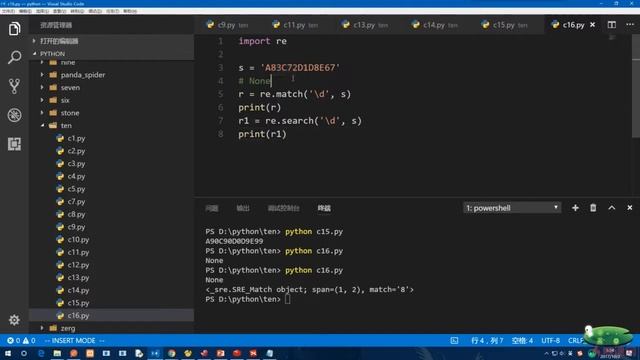Change indentation spaces setting in status bar
Screen dimensions: 640x360
522,340
